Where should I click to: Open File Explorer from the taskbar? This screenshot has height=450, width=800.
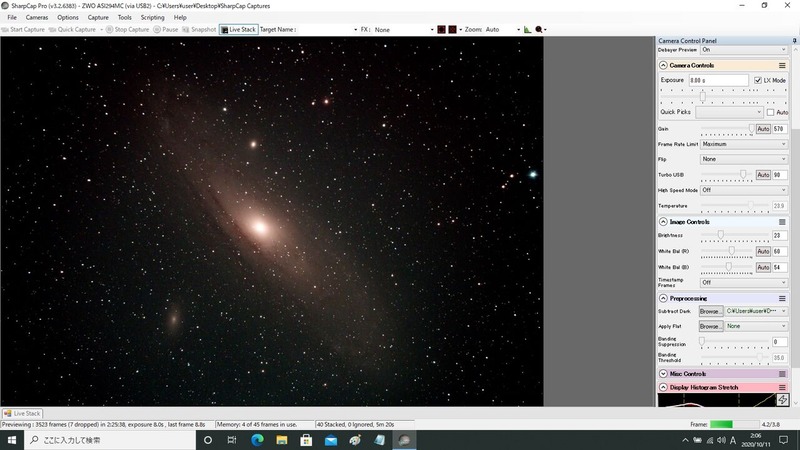click(282, 440)
